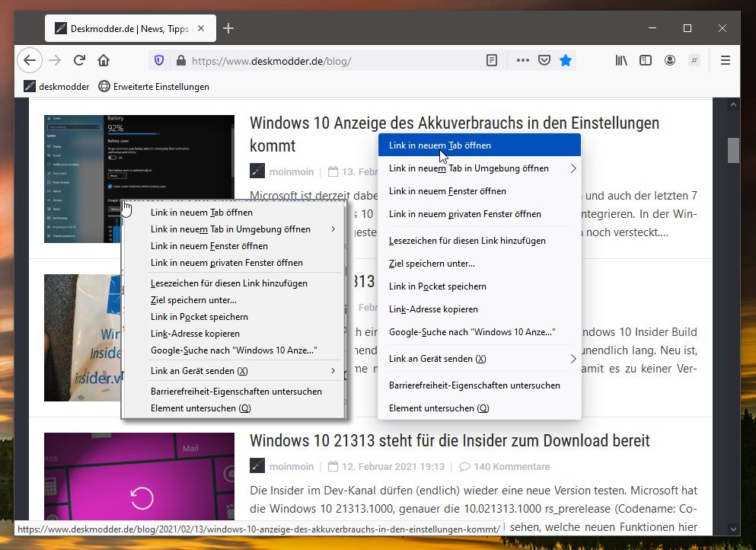Image resolution: width=756 pixels, height=550 pixels.
Task: Expand 'Link an Gerät senden (X)' arrow, right menu
Action: (573, 359)
